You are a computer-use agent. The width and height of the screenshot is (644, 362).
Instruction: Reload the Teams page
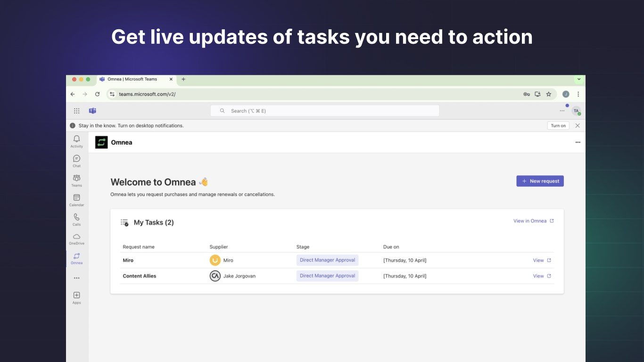[x=97, y=94]
